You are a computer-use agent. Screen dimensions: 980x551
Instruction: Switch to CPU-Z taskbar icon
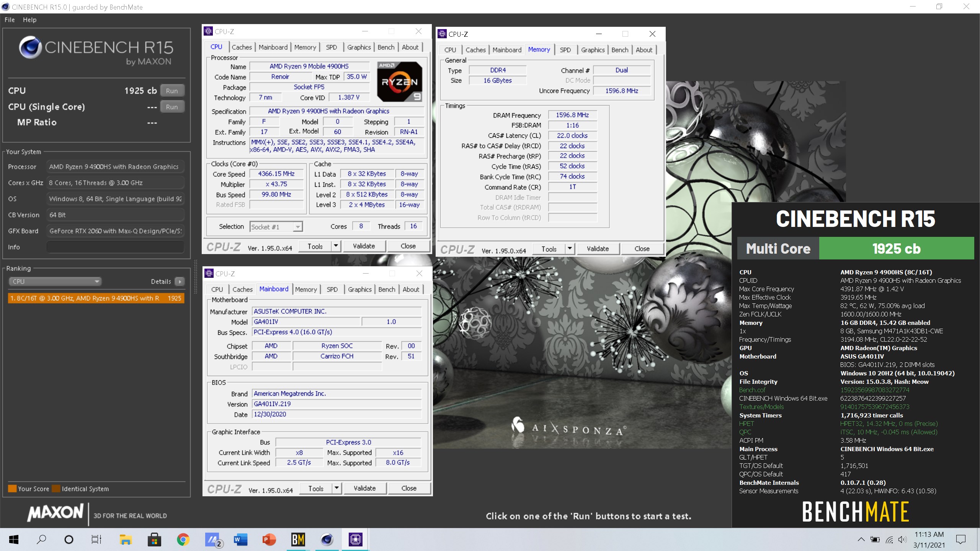355,540
